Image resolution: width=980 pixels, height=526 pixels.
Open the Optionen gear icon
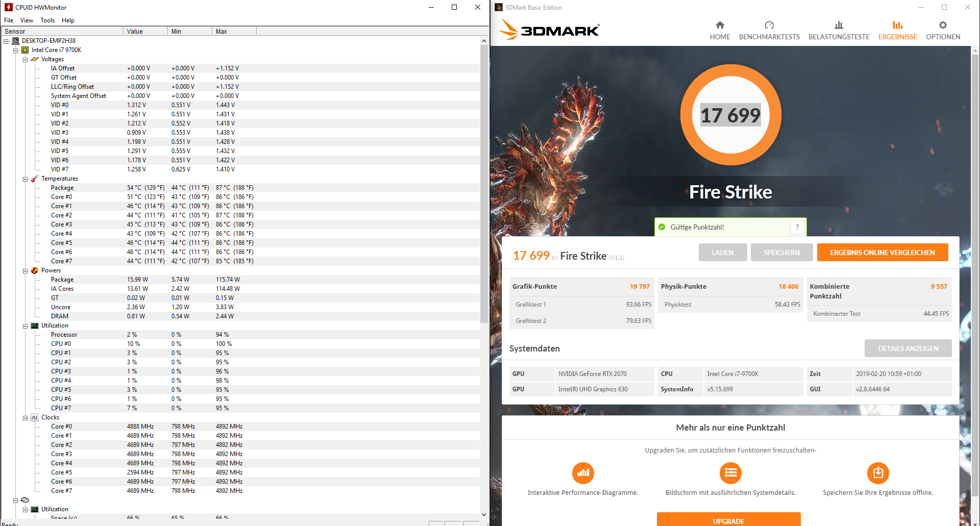[x=943, y=25]
